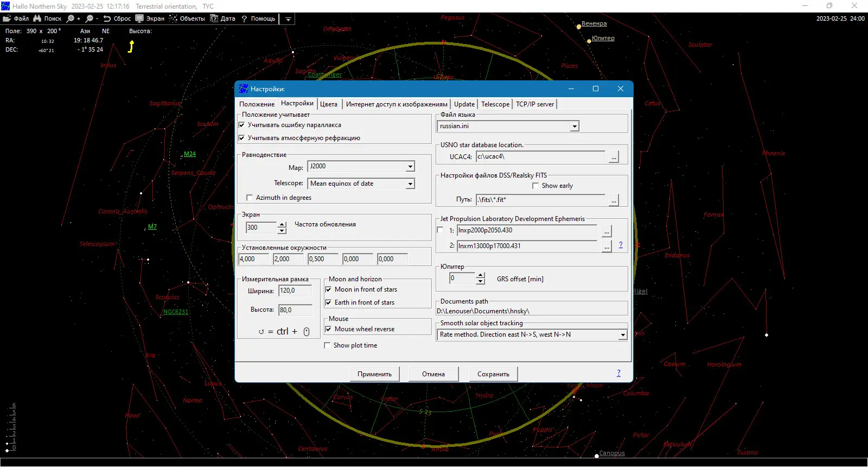Edit second circle value 2,000
The width and height of the screenshot is (868, 467).
[x=288, y=260]
